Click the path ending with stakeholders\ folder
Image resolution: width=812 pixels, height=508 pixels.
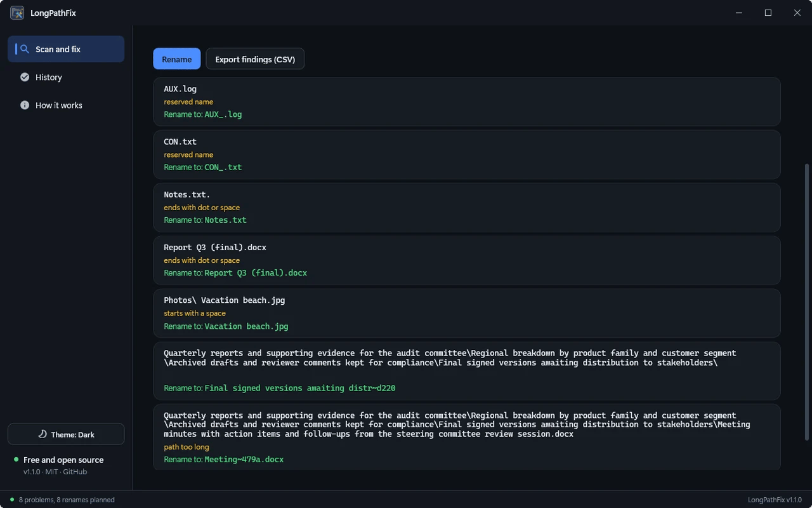point(450,358)
